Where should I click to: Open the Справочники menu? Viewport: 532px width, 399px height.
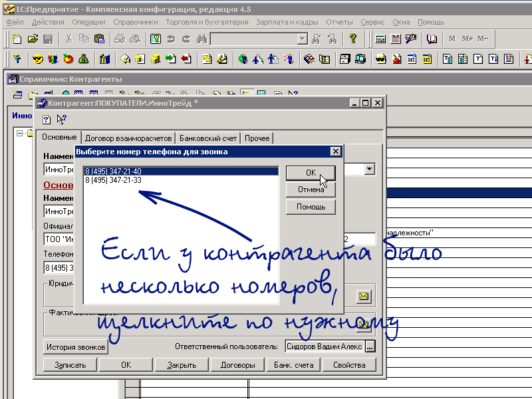136,22
